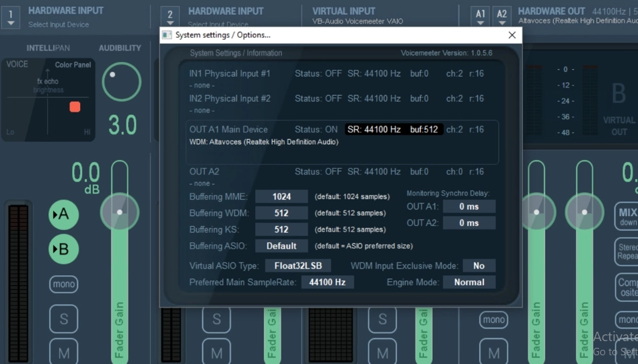Click the red Intellipan position marker
The width and height of the screenshot is (638, 364).
click(x=75, y=107)
